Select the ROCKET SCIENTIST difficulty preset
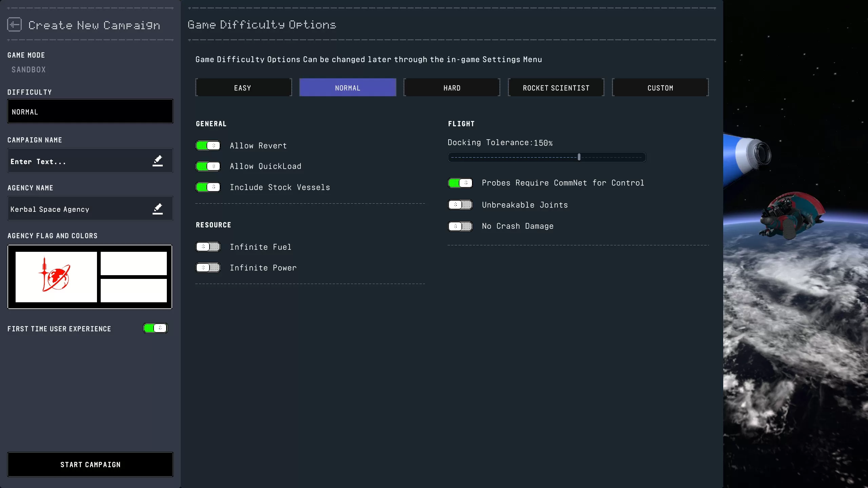This screenshot has width=868, height=488. coord(556,88)
